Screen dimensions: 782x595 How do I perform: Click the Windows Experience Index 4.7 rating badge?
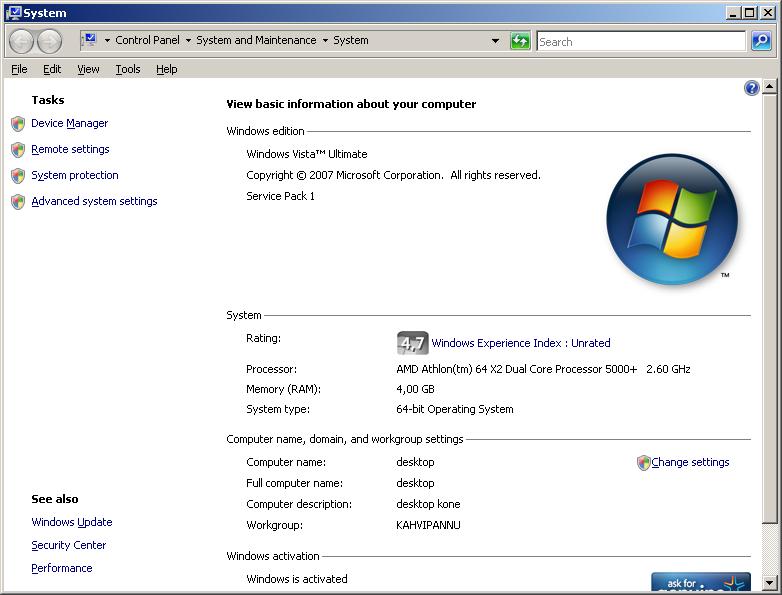(412, 343)
